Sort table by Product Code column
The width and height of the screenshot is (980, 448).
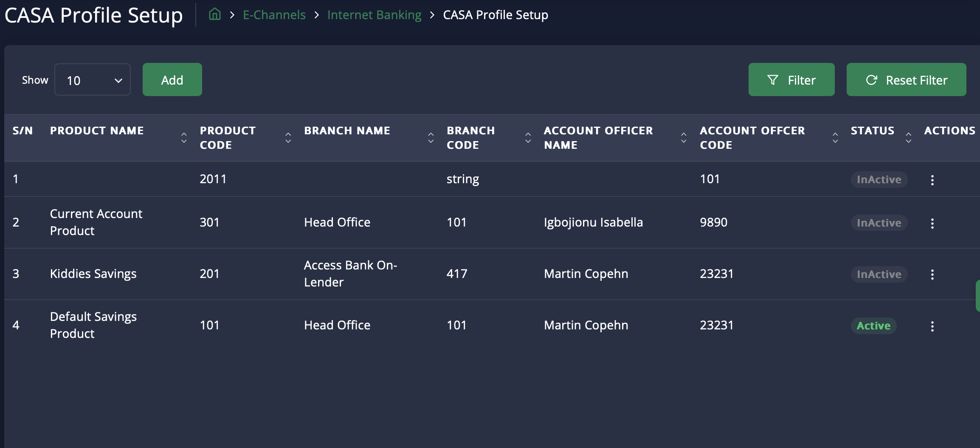pos(288,137)
